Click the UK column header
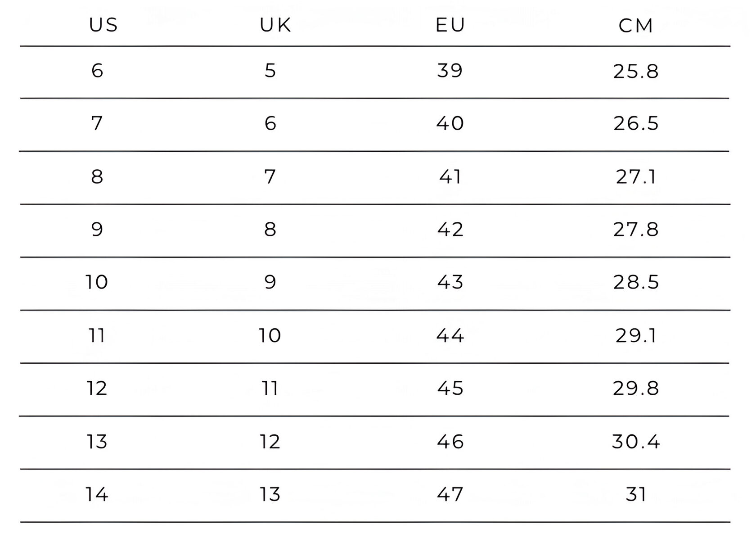756x533 pixels. click(275, 25)
